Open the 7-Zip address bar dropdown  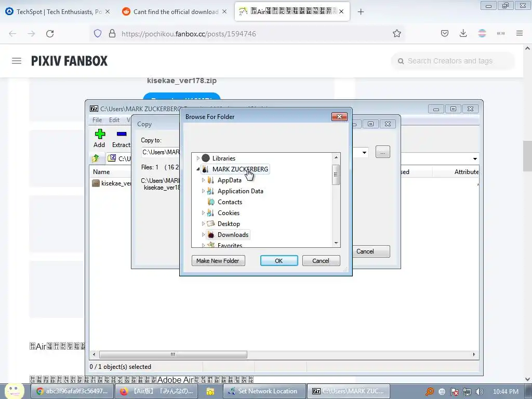475,159
